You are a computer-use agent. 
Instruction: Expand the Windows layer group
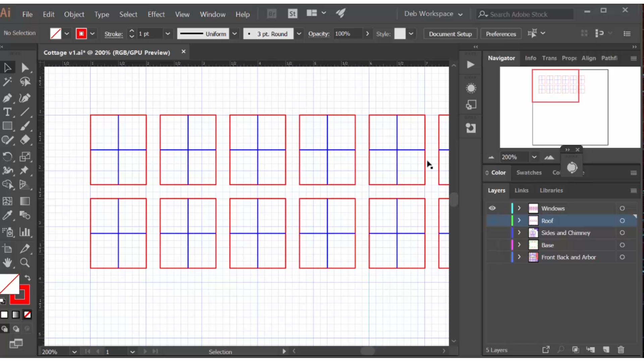click(x=519, y=208)
